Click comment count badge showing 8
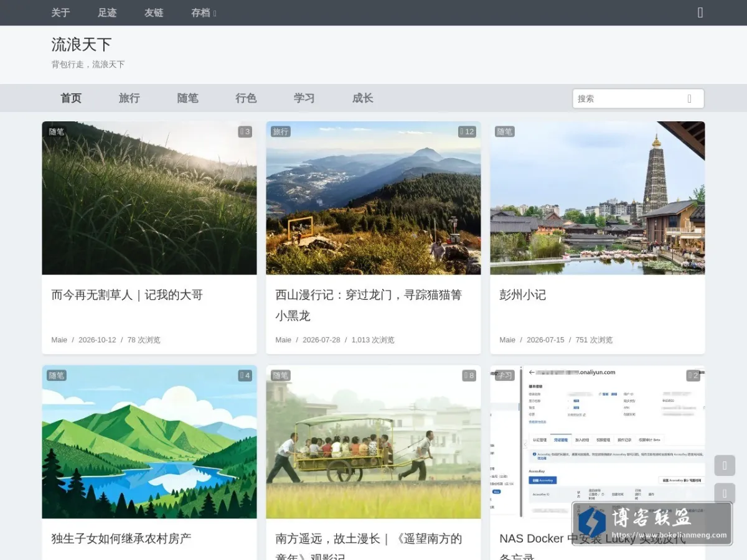Image resolution: width=747 pixels, height=560 pixels. [x=469, y=376]
